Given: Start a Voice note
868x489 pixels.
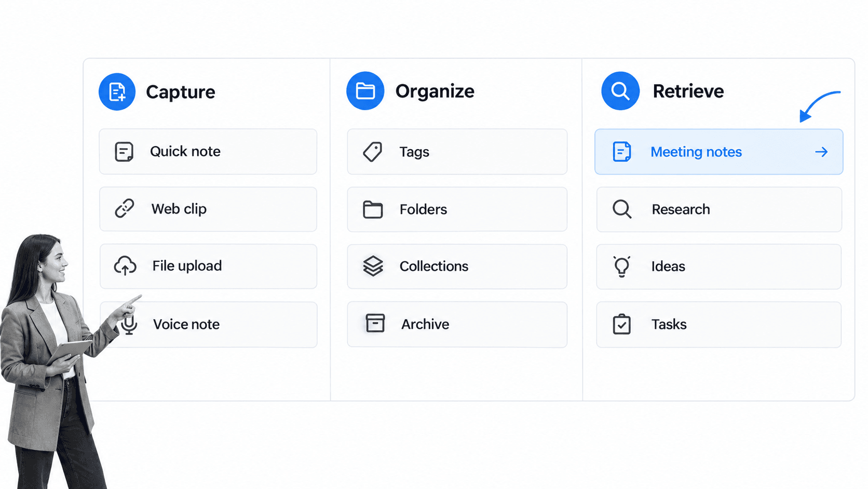Looking at the screenshot, I should click(208, 325).
